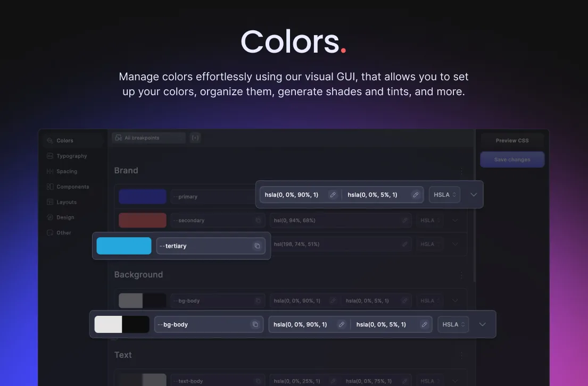Click the primary blue color swatch
Image resolution: width=588 pixels, height=386 pixels.
(143, 196)
